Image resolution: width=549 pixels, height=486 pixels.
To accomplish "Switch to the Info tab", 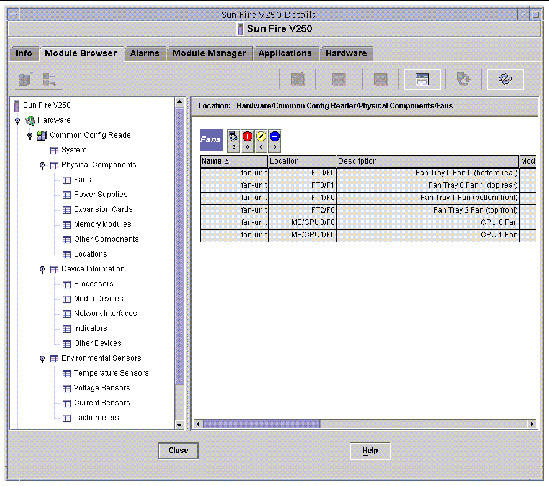I will pyautogui.click(x=23, y=53).
